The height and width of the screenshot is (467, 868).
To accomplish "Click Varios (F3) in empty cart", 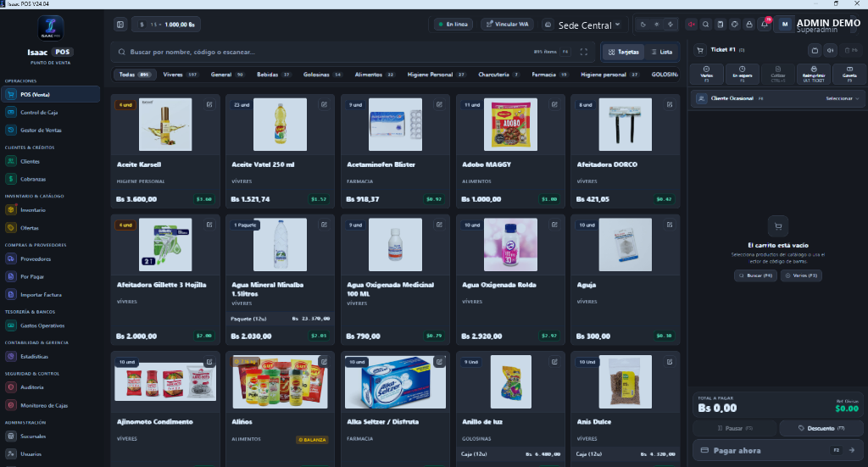I will click(x=801, y=275).
